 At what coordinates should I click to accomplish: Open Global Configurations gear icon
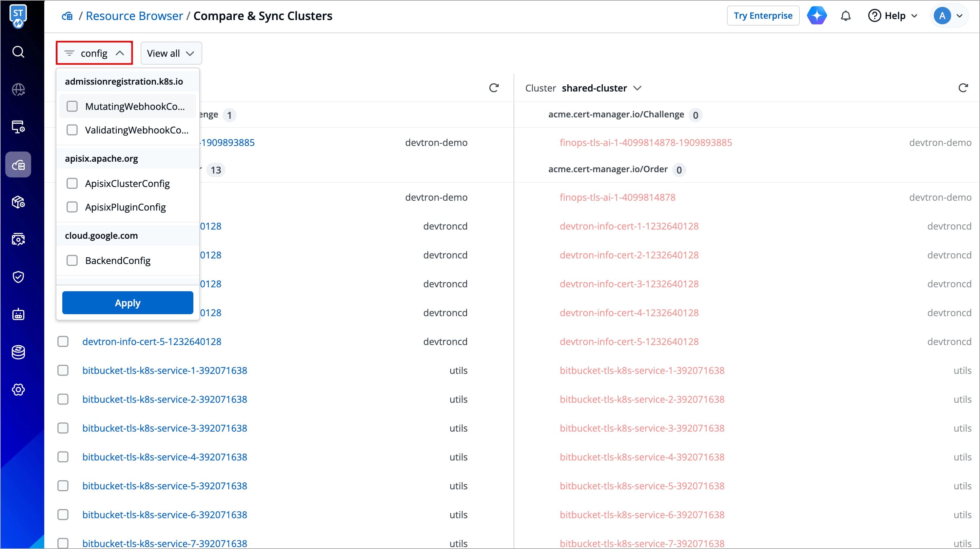[x=18, y=390]
